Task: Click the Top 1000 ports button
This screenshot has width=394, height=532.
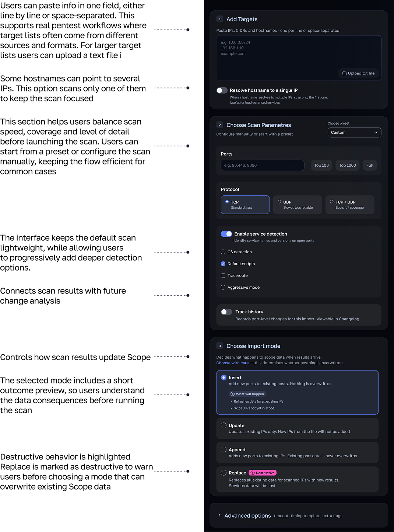Action: click(x=347, y=165)
